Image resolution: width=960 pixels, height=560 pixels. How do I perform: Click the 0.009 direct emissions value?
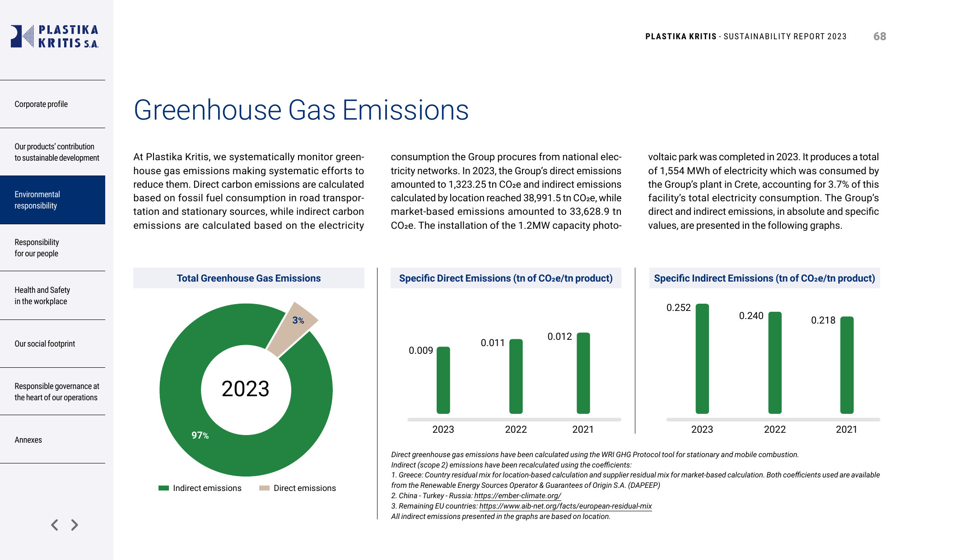[421, 350]
